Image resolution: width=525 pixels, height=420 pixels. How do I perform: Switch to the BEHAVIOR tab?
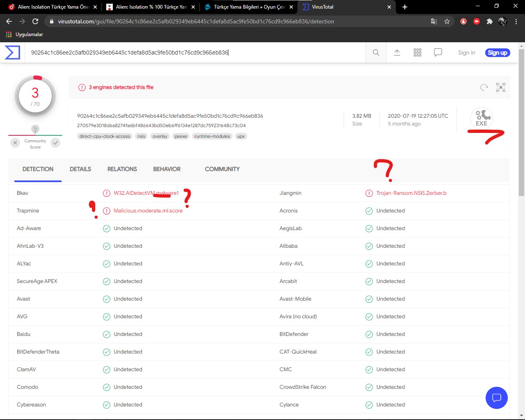click(167, 169)
